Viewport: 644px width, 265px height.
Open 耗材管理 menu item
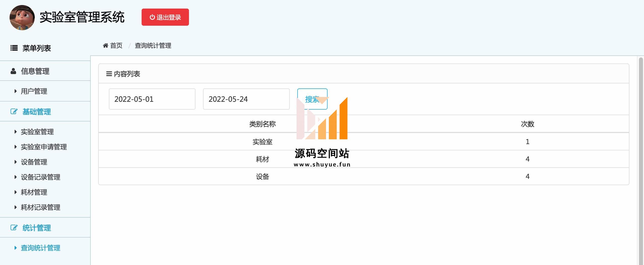(x=34, y=192)
